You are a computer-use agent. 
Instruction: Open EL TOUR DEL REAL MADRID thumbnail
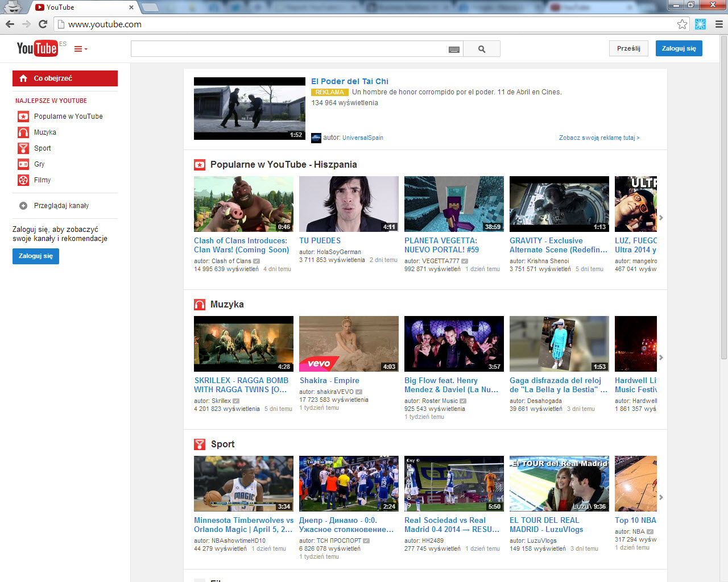[559, 484]
